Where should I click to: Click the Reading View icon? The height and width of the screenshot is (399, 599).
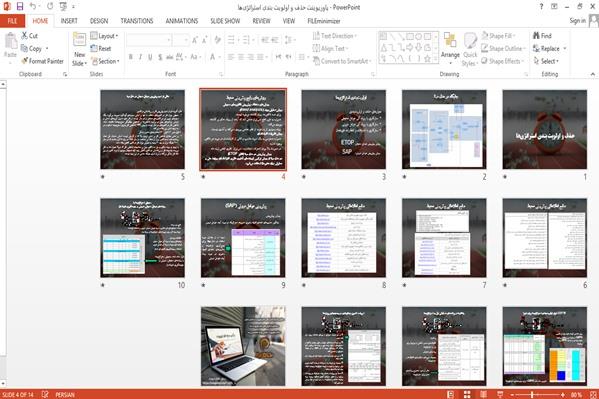click(484, 394)
